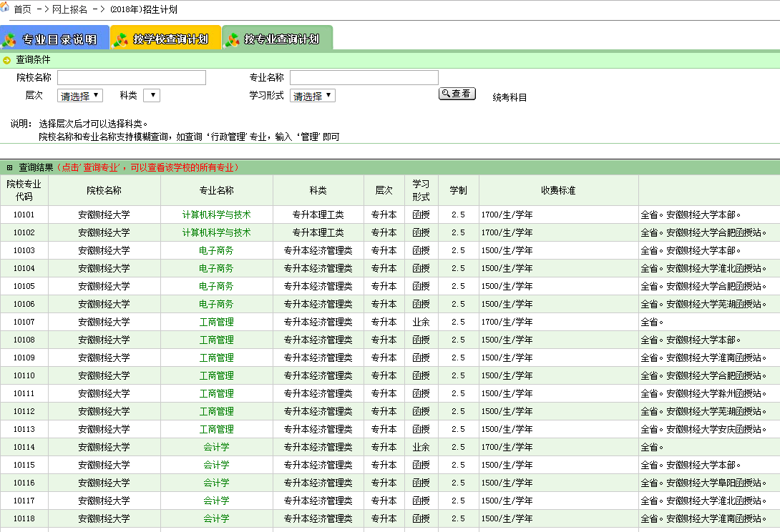
Task: Open the 学习形式 dropdown
Action: point(313,96)
